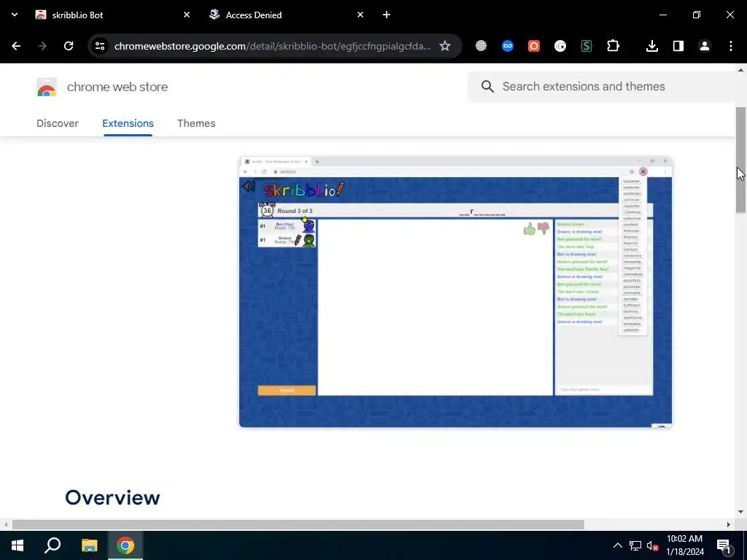
Task: Click the network tray icon
Action: click(x=635, y=545)
